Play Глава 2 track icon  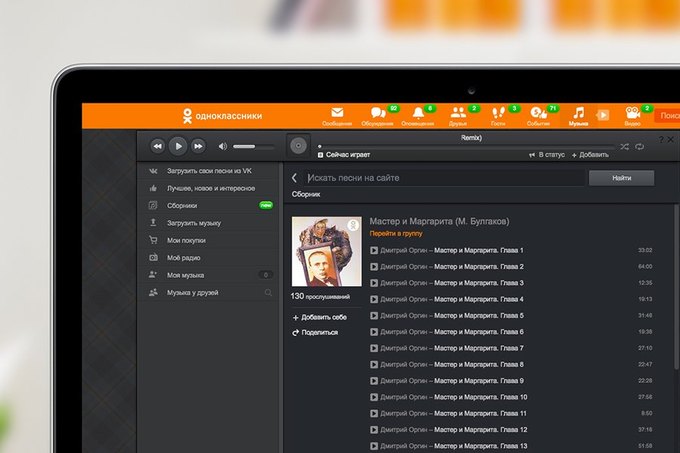374,267
